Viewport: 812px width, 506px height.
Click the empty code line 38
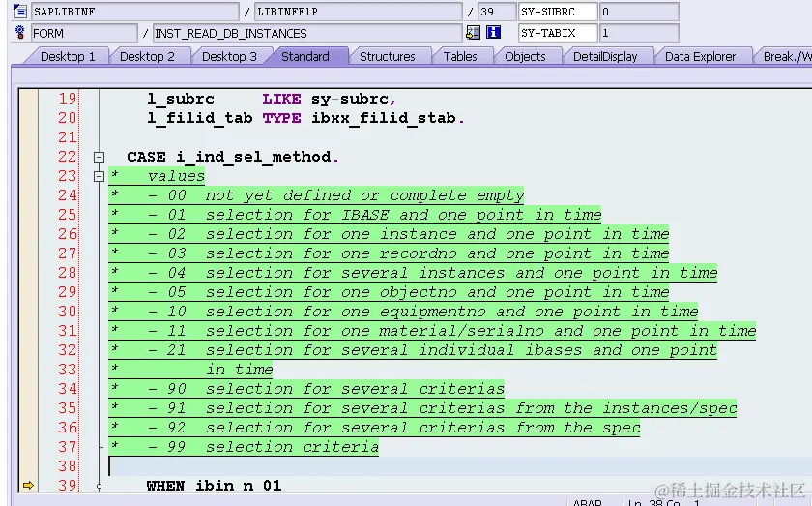pyautogui.click(x=460, y=466)
